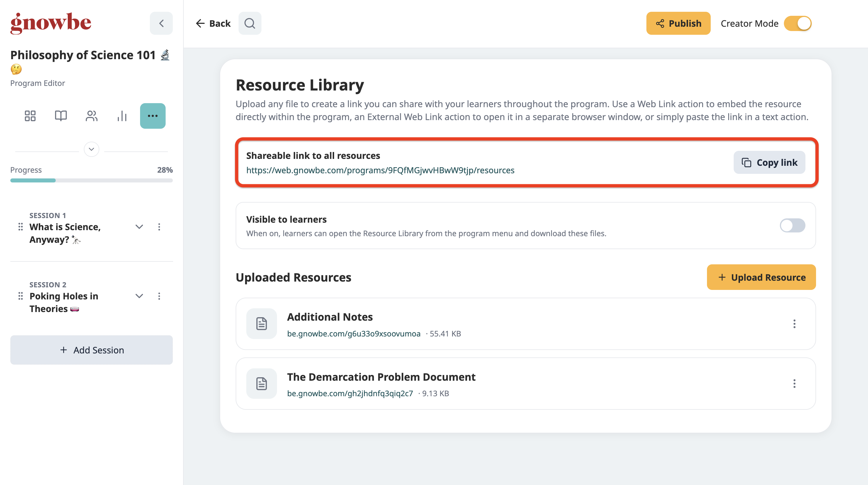This screenshot has height=485, width=868.
Task: Grab Session 2 drag handle
Action: (21, 296)
